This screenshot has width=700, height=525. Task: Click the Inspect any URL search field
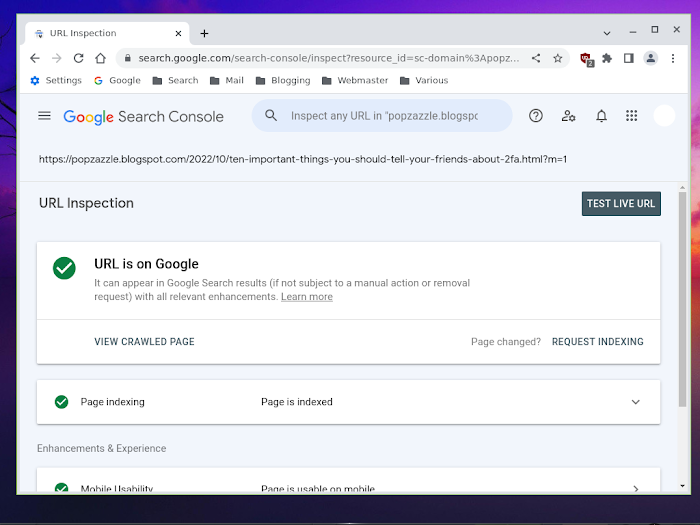[384, 116]
